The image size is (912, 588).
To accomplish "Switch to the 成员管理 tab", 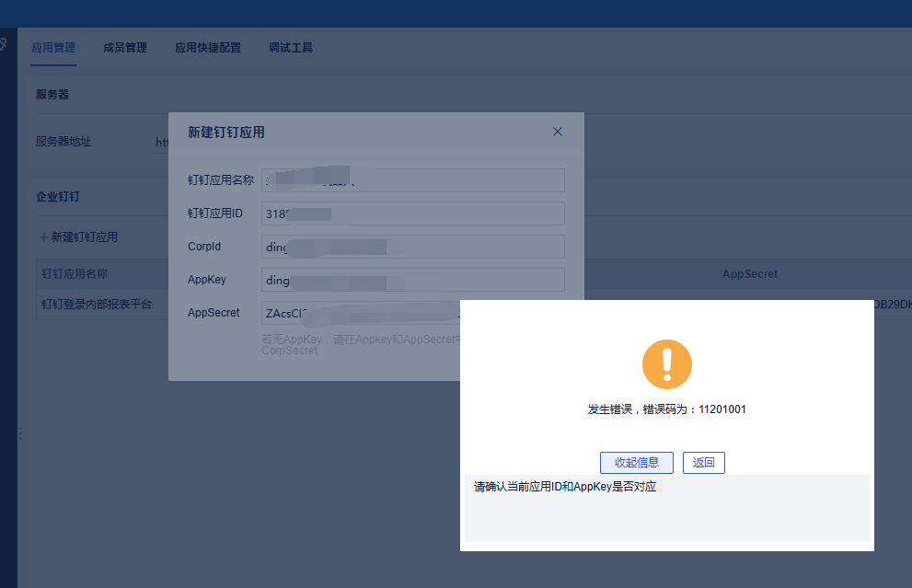I will click(x=125, y=48).
